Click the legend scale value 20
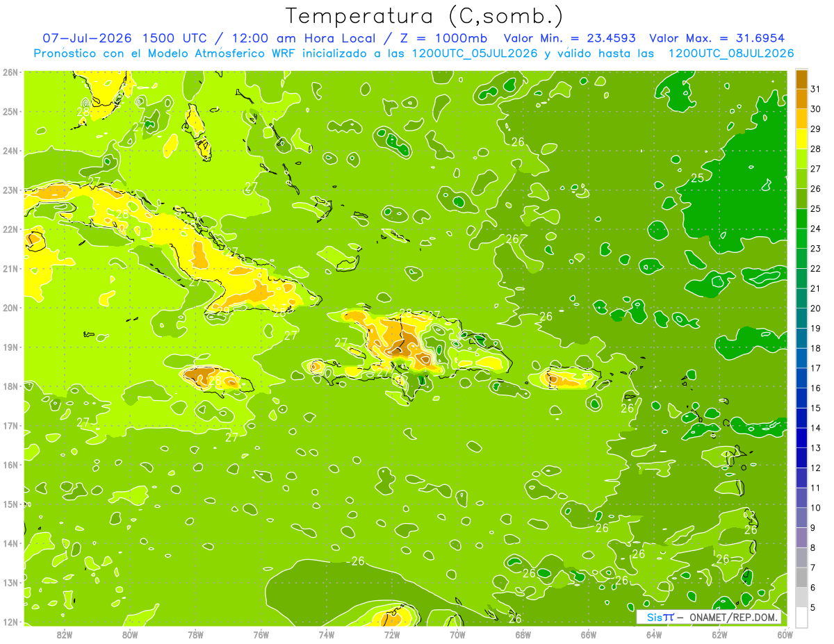This screenshot has height=644, width=834. coord(816,308)
